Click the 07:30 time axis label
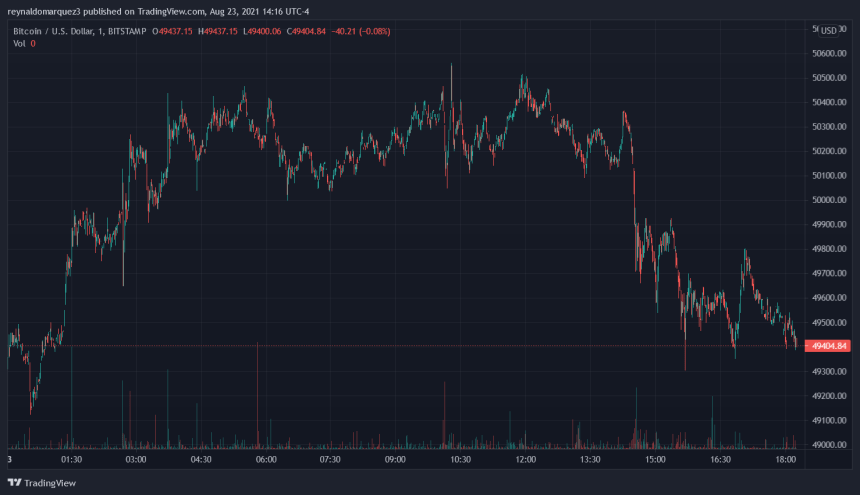 (330, 459)
